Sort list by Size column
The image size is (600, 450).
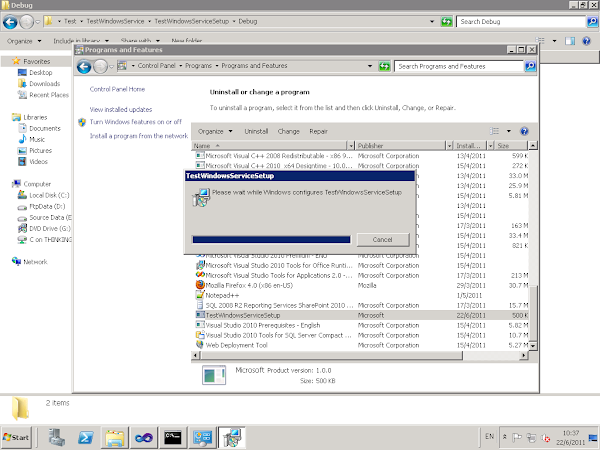(511, 146)
